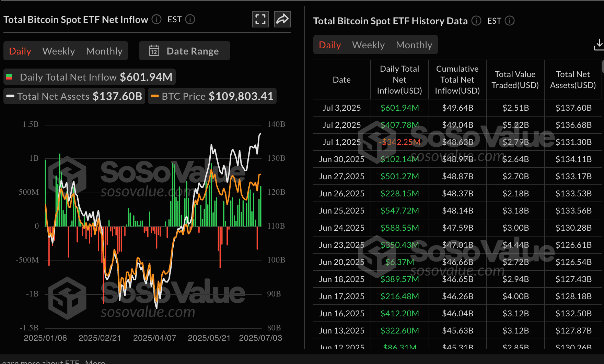Screen dimensions: 604x364
Task: Click the Jun 23,2025 date cell
Action: tap(342, 245)
